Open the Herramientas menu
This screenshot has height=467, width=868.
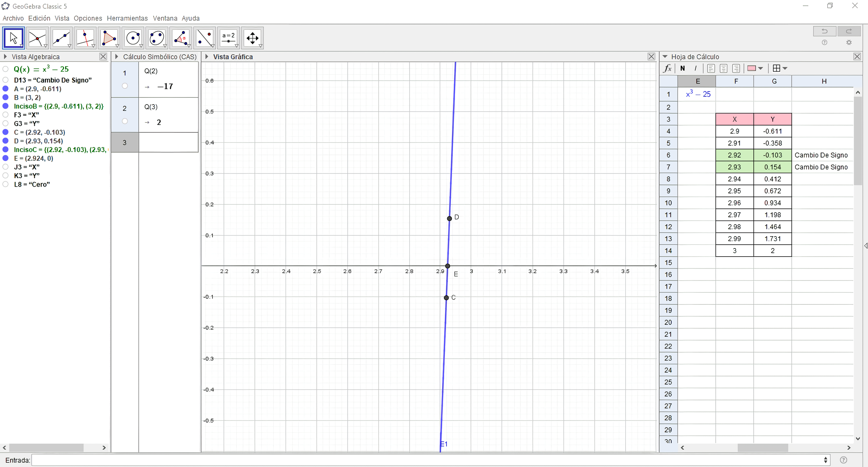[127, 18]
